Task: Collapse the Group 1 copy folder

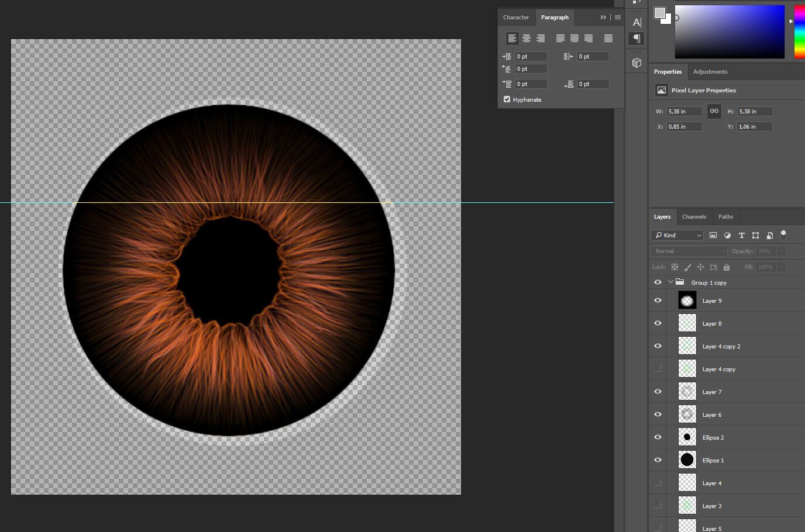Action: coord(670,282)
